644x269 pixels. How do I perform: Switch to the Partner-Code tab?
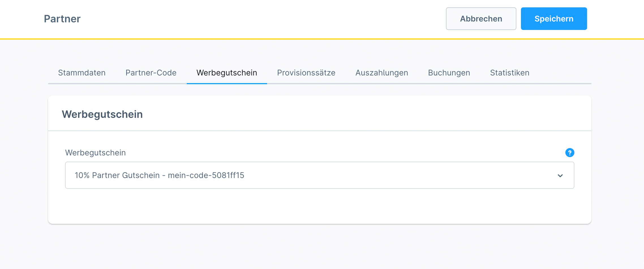point(151,73)
